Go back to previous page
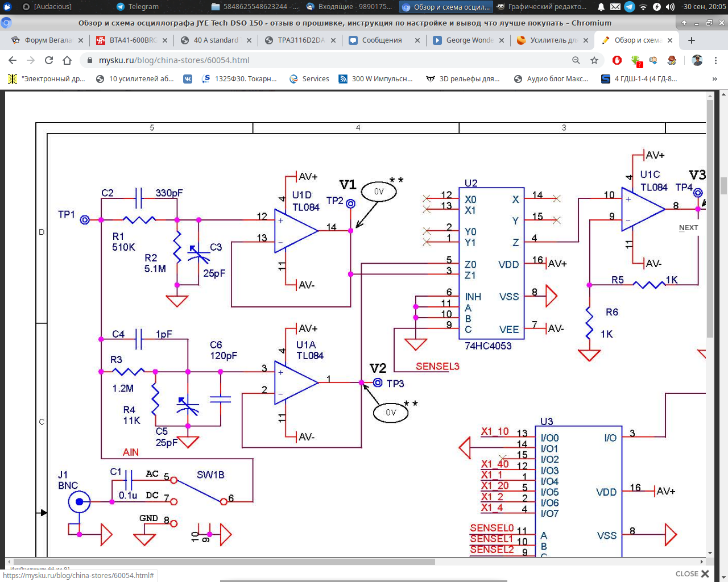The width and height of the screenshot is (728, 582). (13, 60)
